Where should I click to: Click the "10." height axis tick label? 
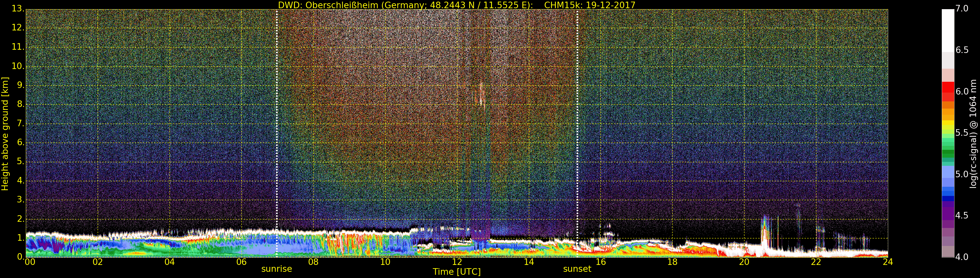(18, 66)
